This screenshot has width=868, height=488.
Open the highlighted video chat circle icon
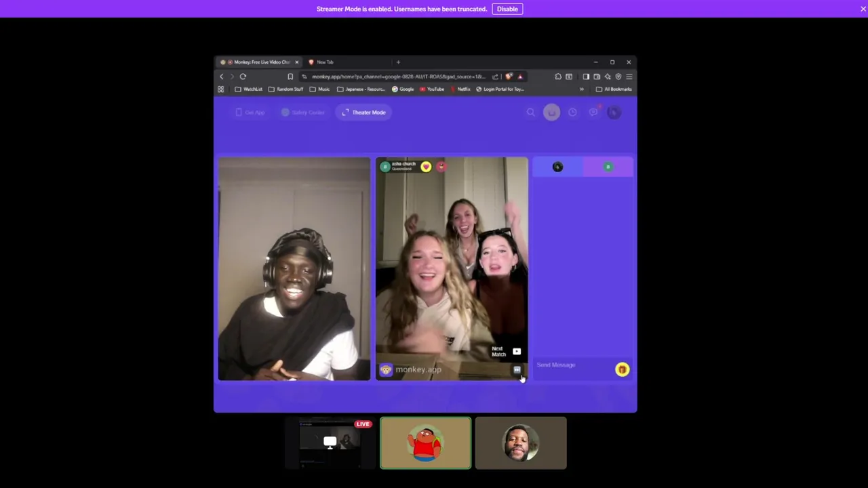point(551,113)
